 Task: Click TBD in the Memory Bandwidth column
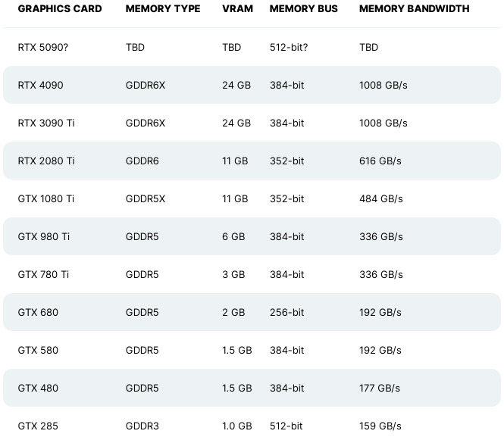click(368, 47)
